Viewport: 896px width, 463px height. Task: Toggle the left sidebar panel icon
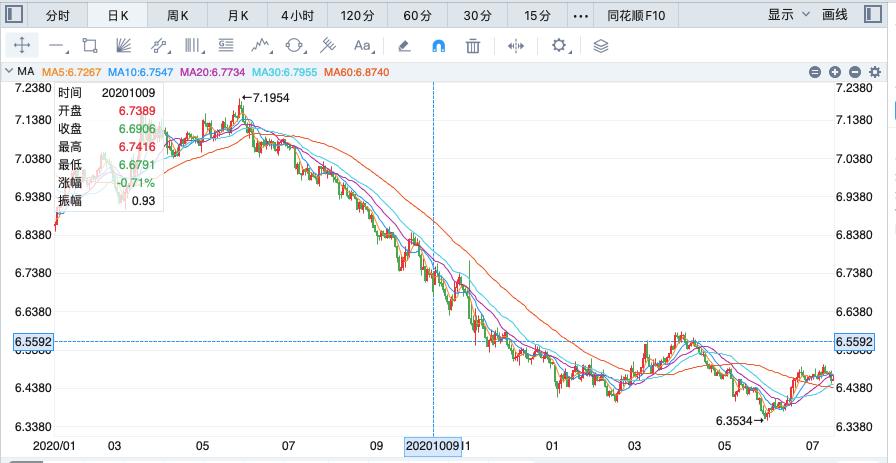click(15, 14)
